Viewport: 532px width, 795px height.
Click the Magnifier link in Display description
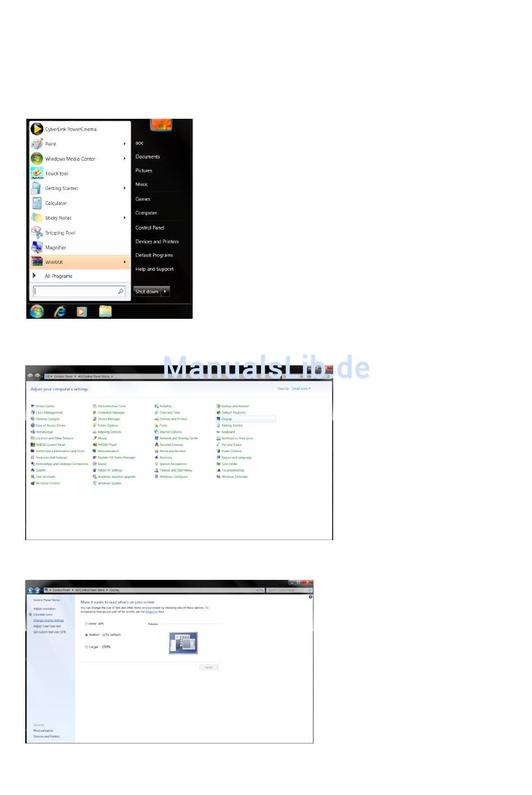click(151, 612)
